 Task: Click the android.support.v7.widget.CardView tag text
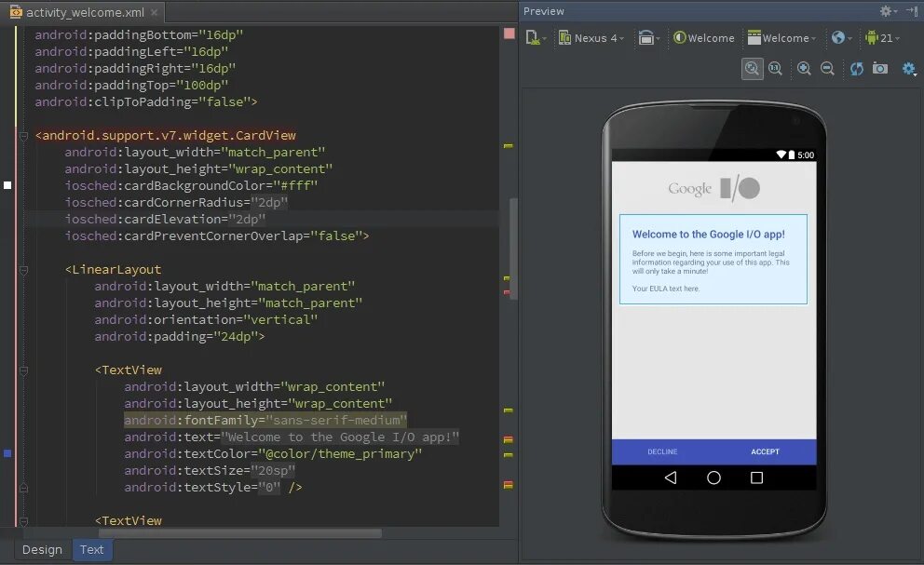(166, 136)
